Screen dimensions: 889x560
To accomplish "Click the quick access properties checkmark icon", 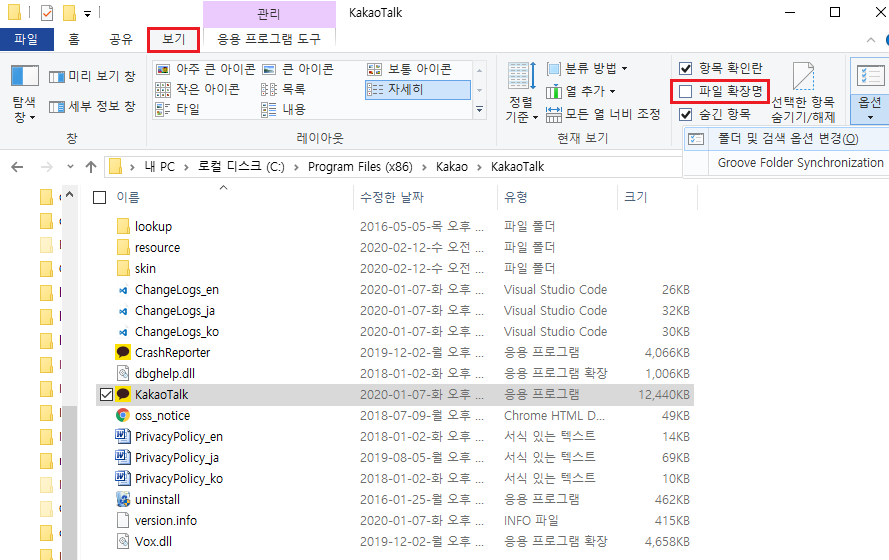I will click(48, 12).
